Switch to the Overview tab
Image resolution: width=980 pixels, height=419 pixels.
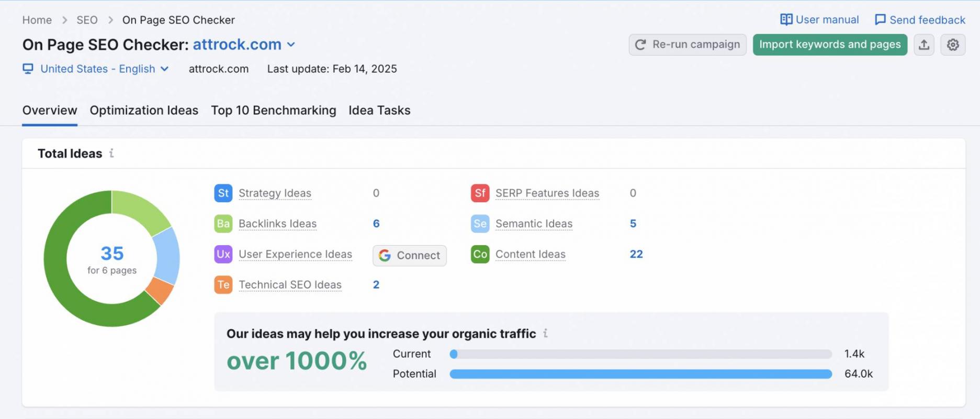click(x=50, y=110)
